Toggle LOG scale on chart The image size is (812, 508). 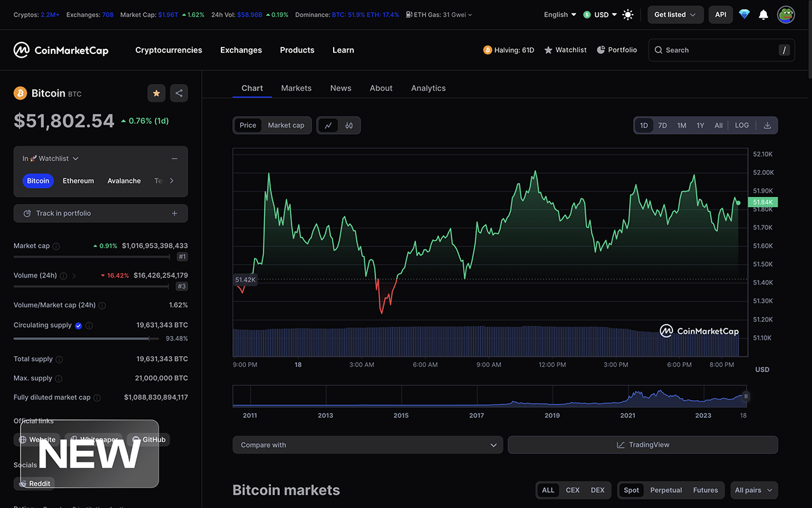coord(742,125)
